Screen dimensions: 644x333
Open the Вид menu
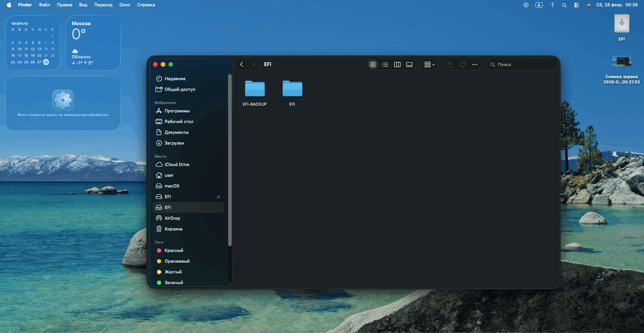coord(83,5)
